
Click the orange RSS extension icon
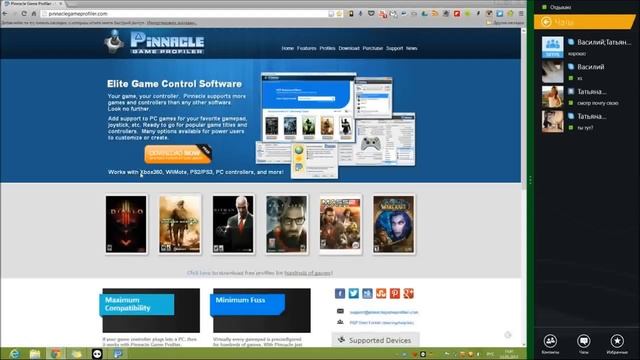click(435, 13)
